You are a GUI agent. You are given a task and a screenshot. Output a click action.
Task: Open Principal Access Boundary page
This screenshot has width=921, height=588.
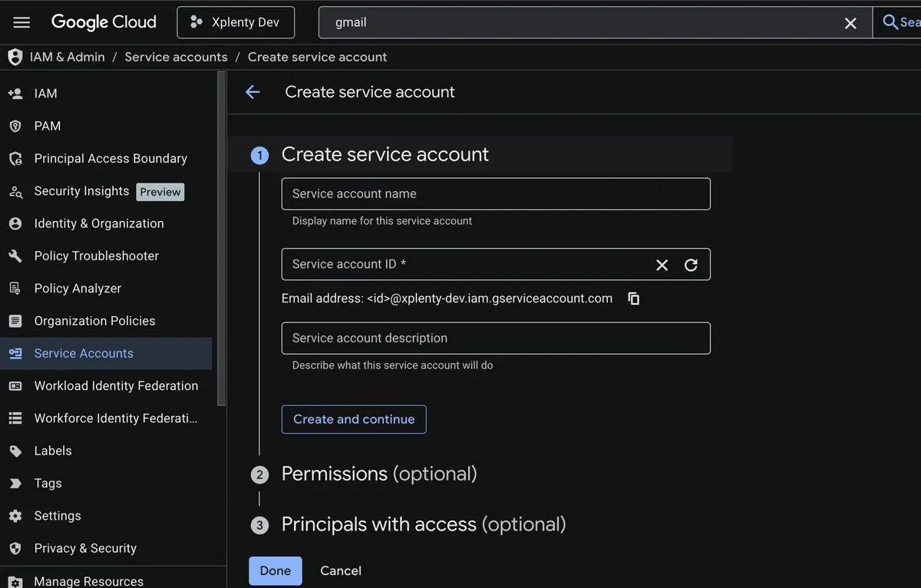111,158
